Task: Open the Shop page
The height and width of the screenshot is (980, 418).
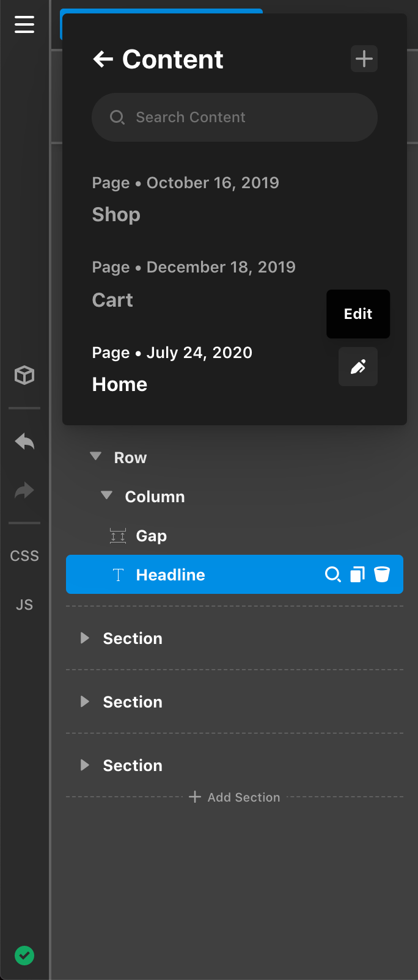Action: pyautogui.click(x=116, y=214)
